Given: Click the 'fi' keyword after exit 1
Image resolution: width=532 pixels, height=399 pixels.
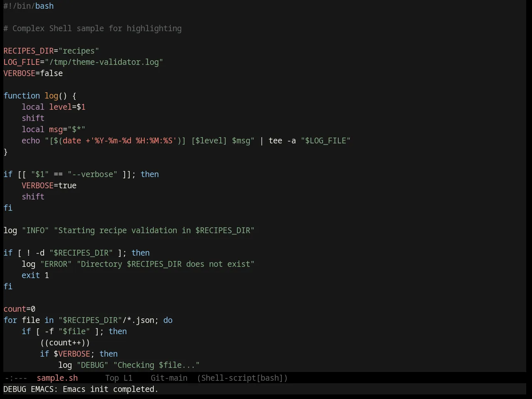Looking at the screenshot, I should pos(8,286).
